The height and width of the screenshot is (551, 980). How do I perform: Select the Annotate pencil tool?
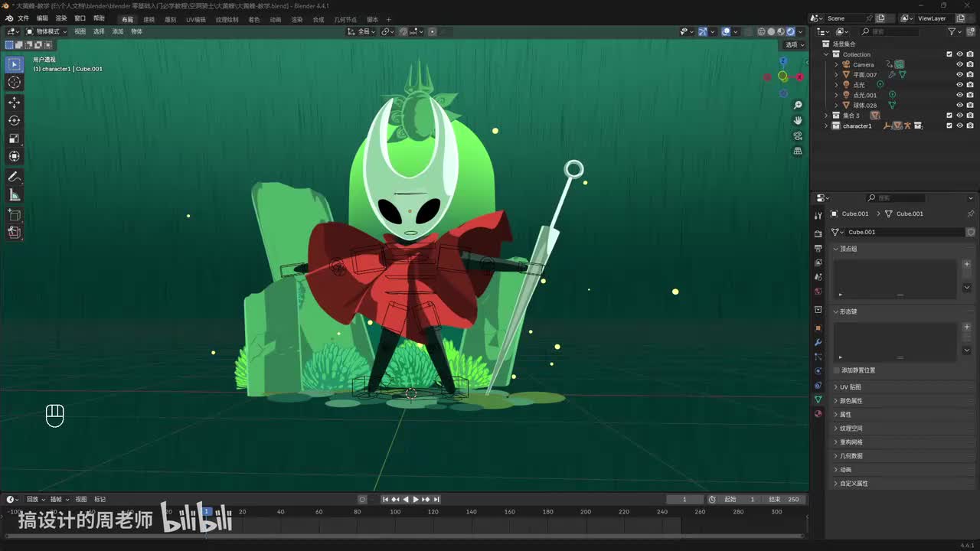pyautogui.click(x=15, y=177)
